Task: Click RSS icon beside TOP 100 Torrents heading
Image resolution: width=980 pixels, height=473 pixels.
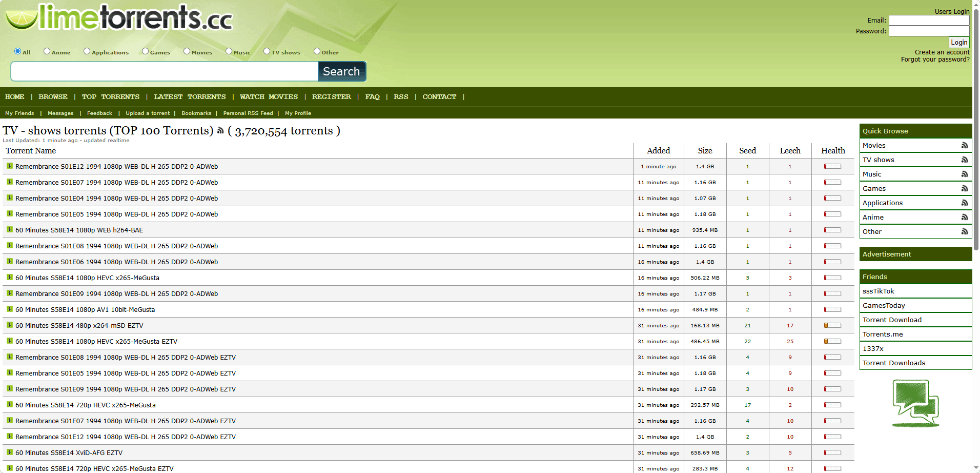Action: coord(220,131)
